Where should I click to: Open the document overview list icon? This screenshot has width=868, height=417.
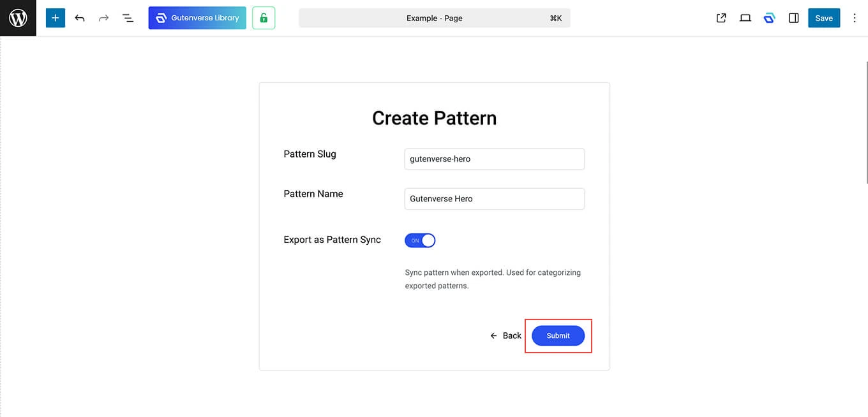pyautogui.click(x=128, y=18)
